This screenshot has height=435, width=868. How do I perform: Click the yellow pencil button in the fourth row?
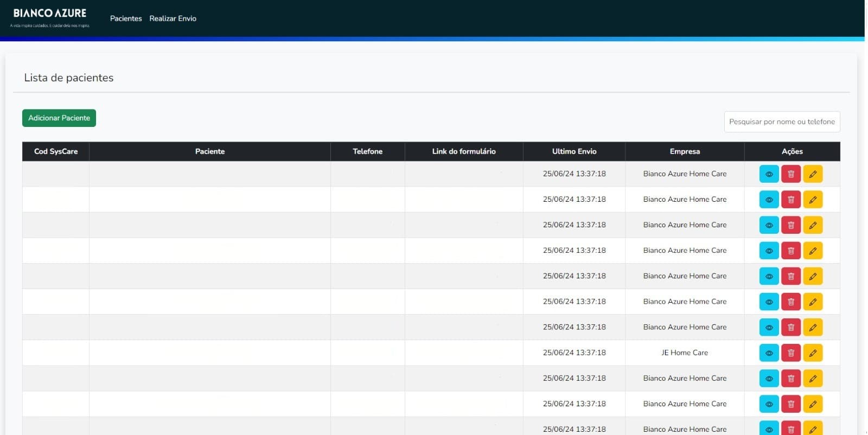click(813, 251)
